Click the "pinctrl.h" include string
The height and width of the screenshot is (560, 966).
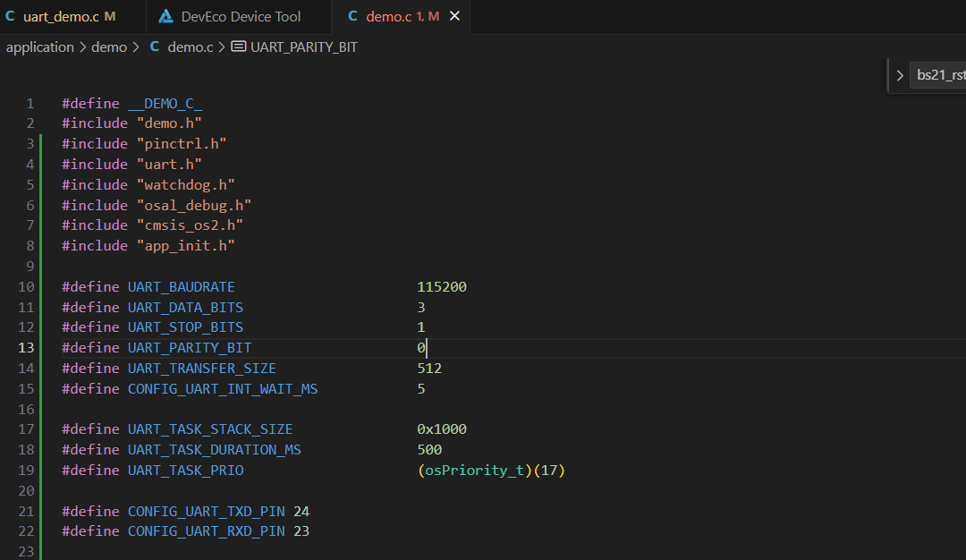click(181, 143)
